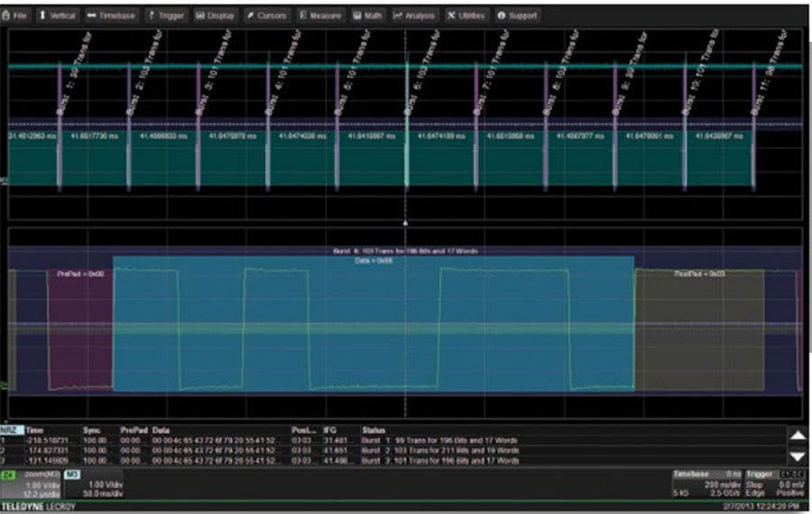Click Status 'Burst 2: 103 Trans for 211 Bits' cell
The image size is (812, 514).
pyautogui.click(x=439, y=450)
